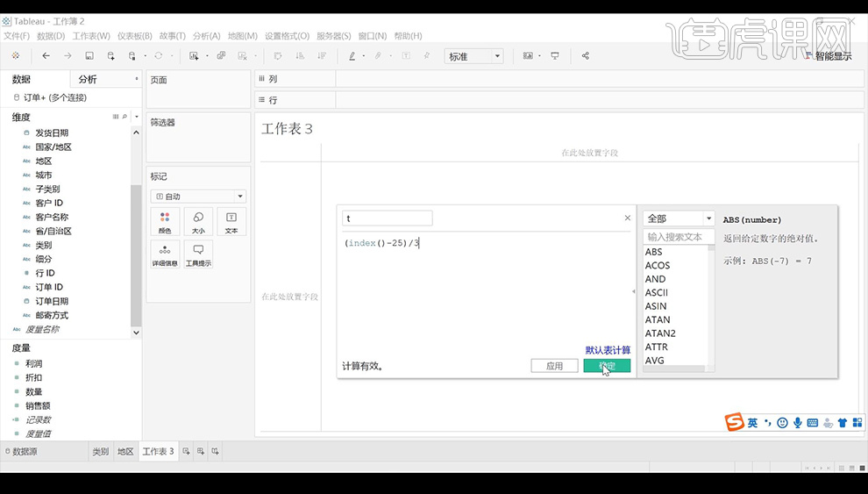Click the show mark labels T icon
Screen dimensions: 868x494
click(x=406, y=56)
